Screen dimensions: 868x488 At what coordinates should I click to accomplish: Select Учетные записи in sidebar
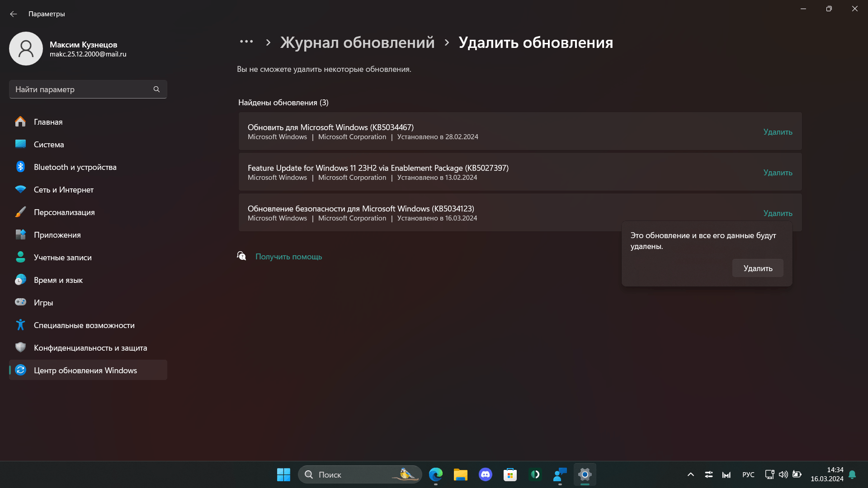(88, 257)
